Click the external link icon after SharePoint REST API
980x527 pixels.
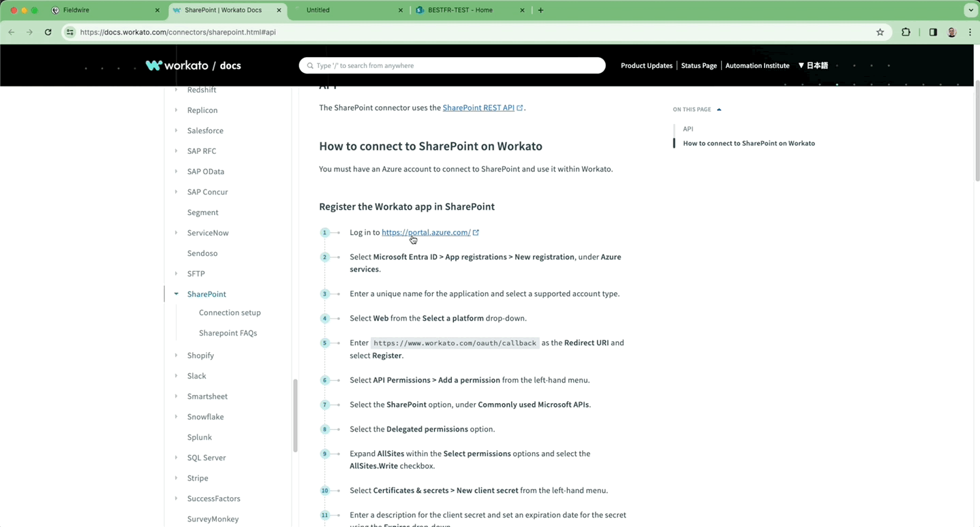(519, 107)
